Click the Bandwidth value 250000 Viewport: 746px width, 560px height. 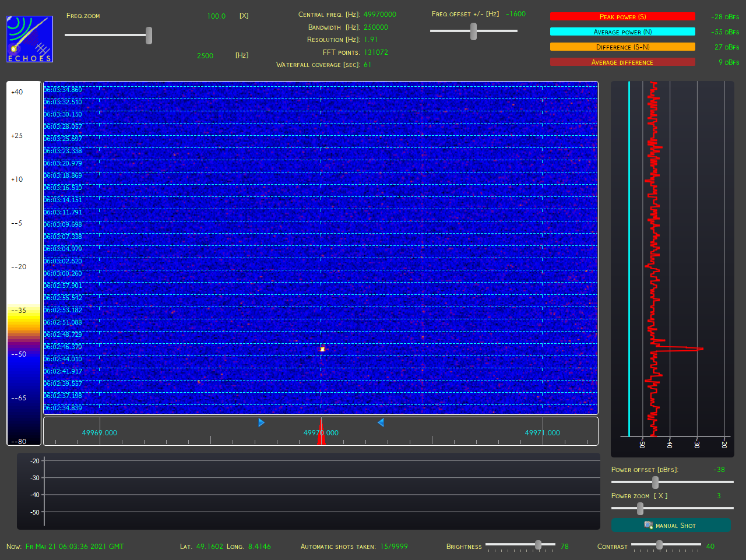click(376, 27)
